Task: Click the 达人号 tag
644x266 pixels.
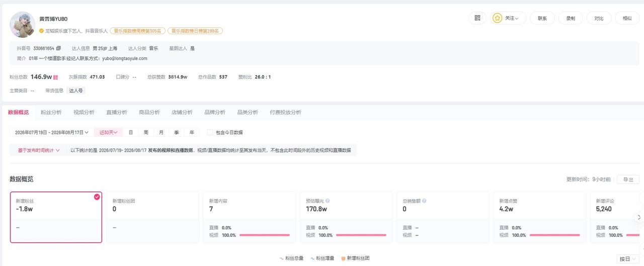Action: 76,91
